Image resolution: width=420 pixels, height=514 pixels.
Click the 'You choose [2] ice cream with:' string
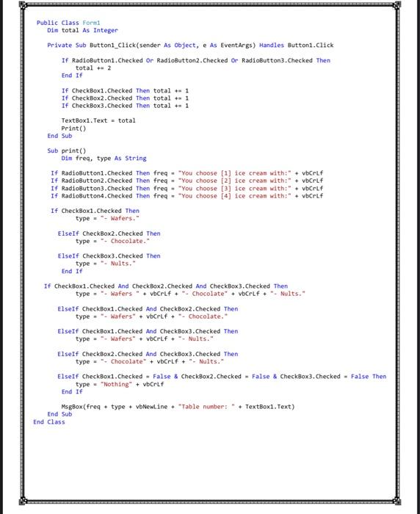(x=234, y=181)
